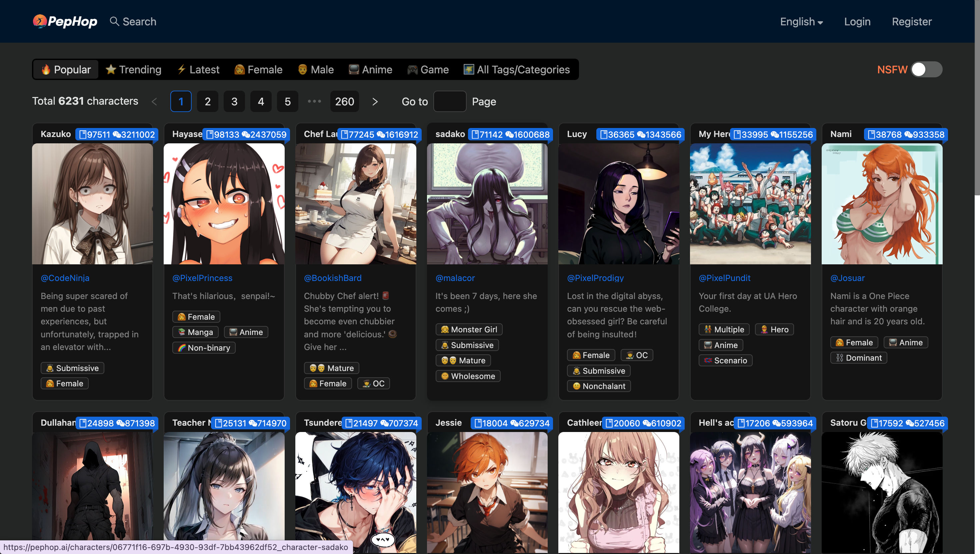The width and height of the screenshot is (980, 554).
Task: Open Dullahan character card image
Action: click(92, 492)
